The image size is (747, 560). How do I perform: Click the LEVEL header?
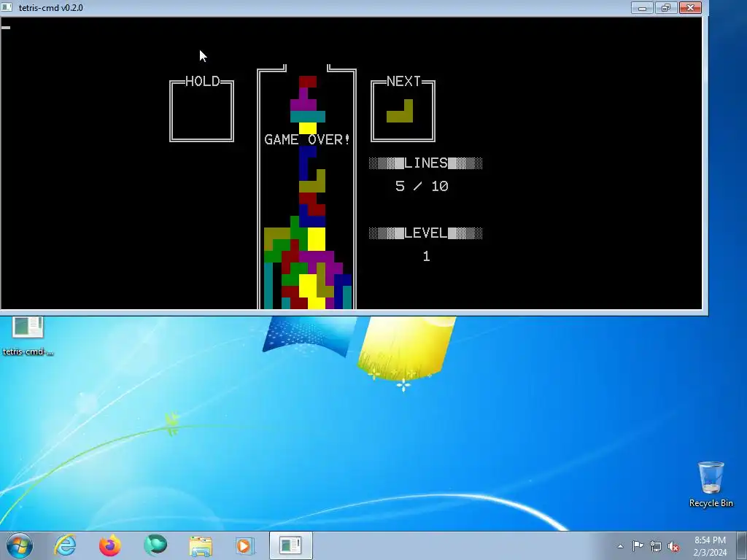426,233
